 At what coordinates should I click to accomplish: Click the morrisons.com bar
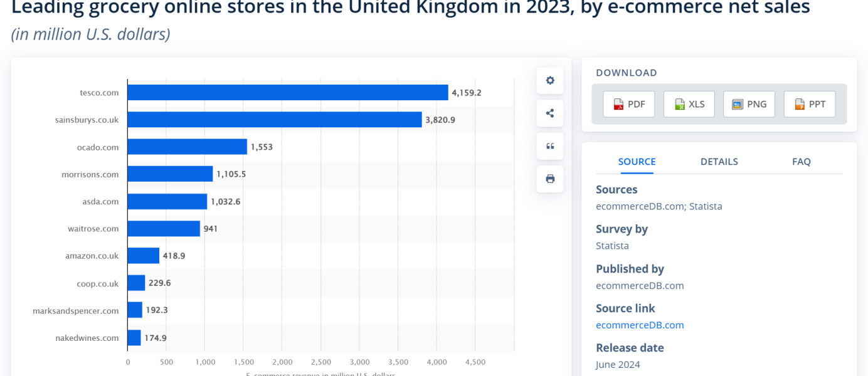170,174
